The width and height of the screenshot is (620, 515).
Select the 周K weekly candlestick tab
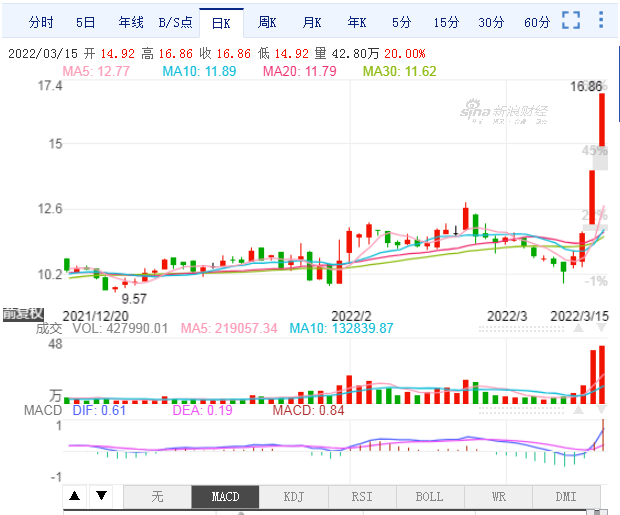coord(267,22)
